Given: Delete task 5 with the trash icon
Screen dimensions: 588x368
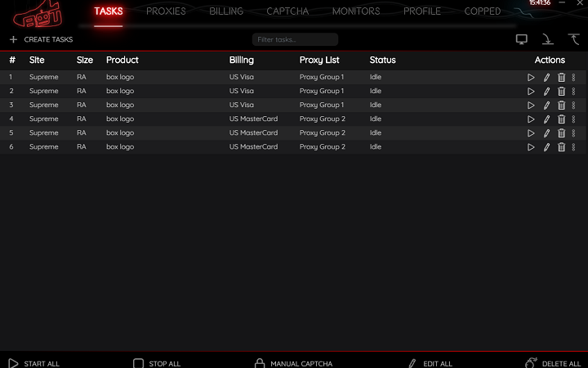Looking at the screenshot, I should coord(561,133).
